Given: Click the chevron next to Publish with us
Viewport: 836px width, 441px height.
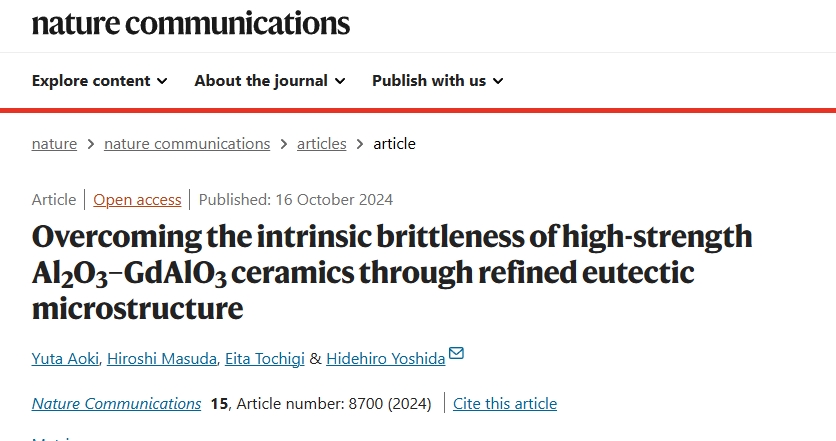Looking at the screenshot, I should [x=498, y=81].
